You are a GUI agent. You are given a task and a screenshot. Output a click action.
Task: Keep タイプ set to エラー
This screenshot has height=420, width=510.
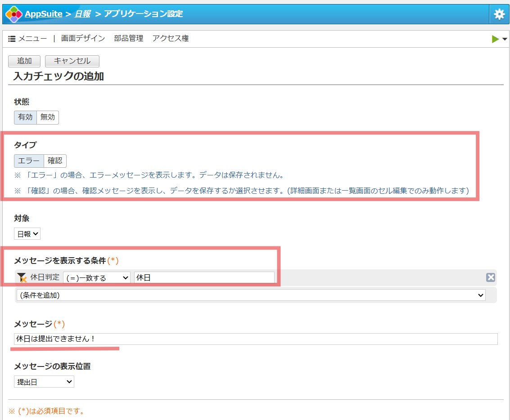tap(29, 161)
